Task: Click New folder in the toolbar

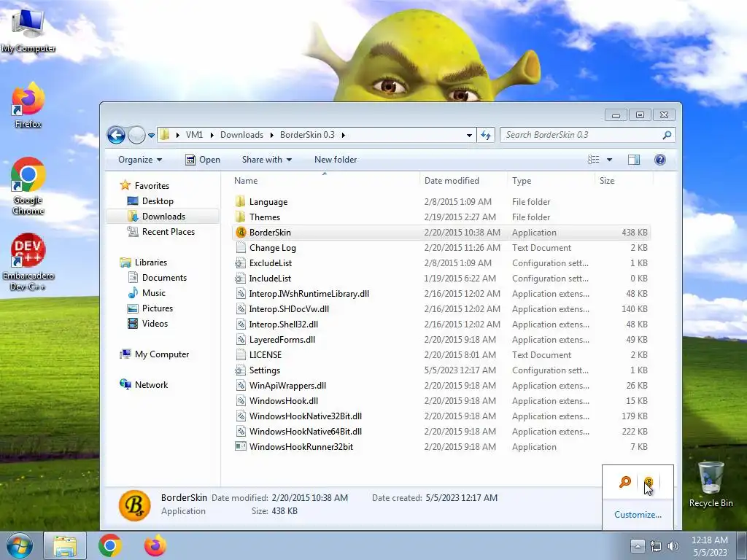Action: [336, 160]
